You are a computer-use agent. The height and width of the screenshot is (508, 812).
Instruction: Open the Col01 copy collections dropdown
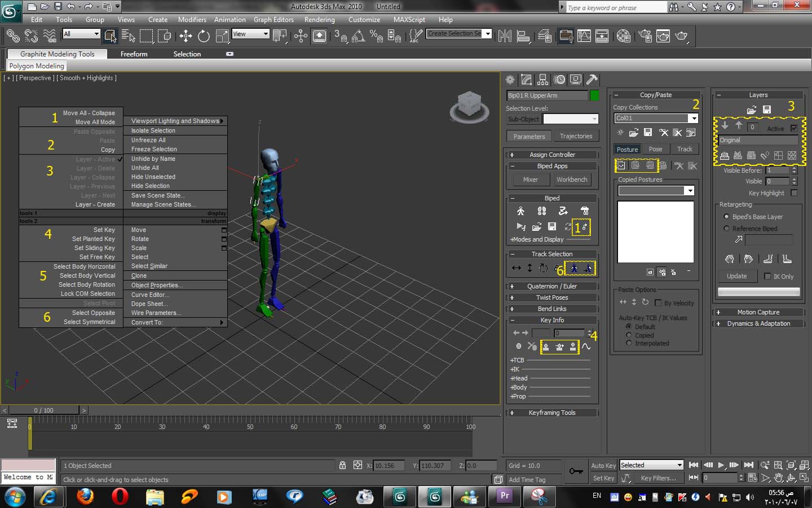pos(656,118)
